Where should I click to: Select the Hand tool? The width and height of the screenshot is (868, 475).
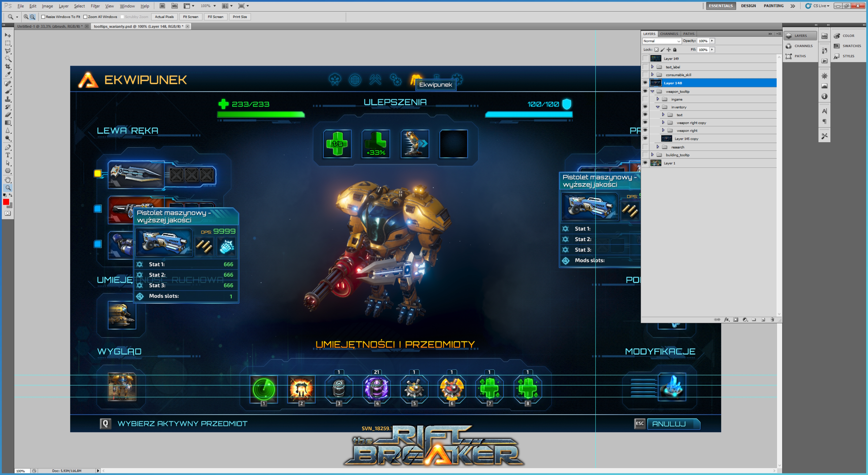click(x=8, y=180)
